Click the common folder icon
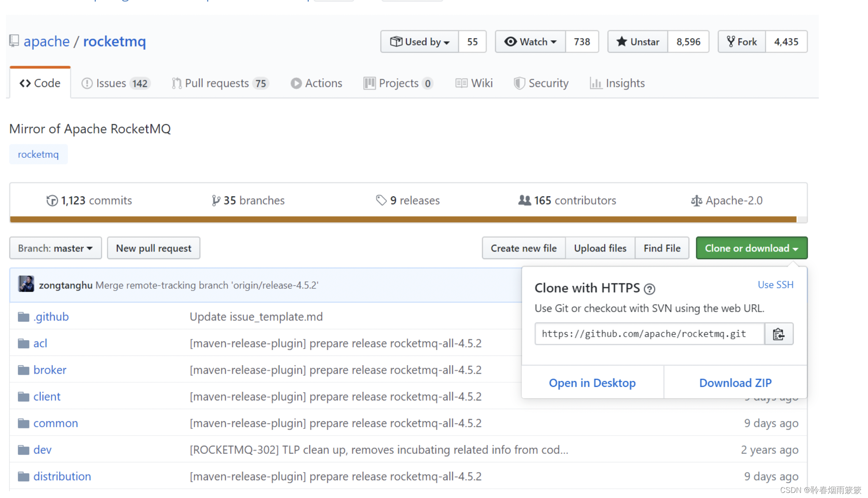Screen dimensions: 868x498 (23, 423)
